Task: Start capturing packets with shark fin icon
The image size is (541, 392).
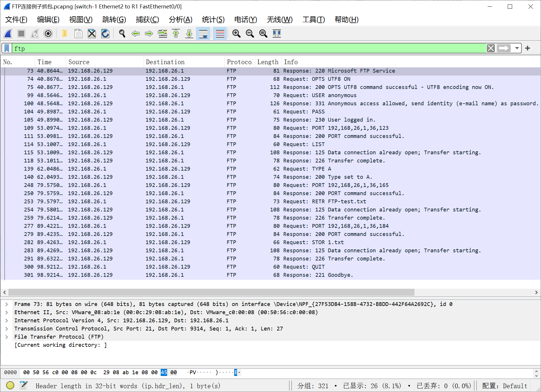Action: pyautogui.click(x=8, y=34)
